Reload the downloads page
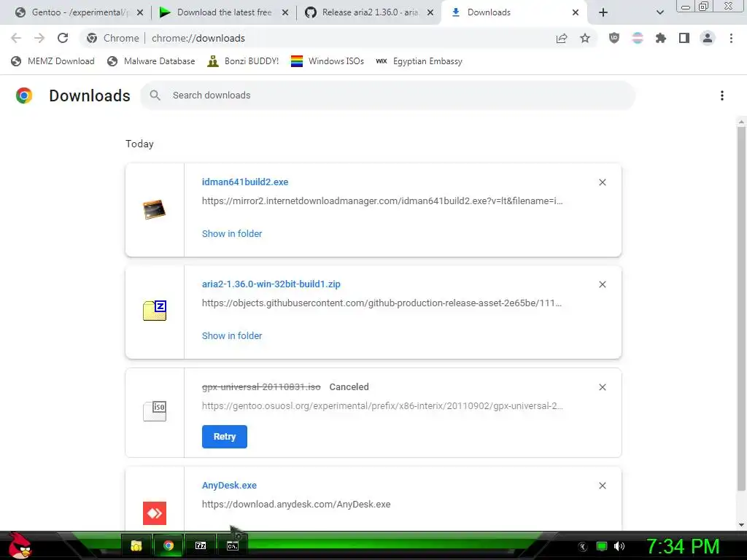 [x=63, y=38]
